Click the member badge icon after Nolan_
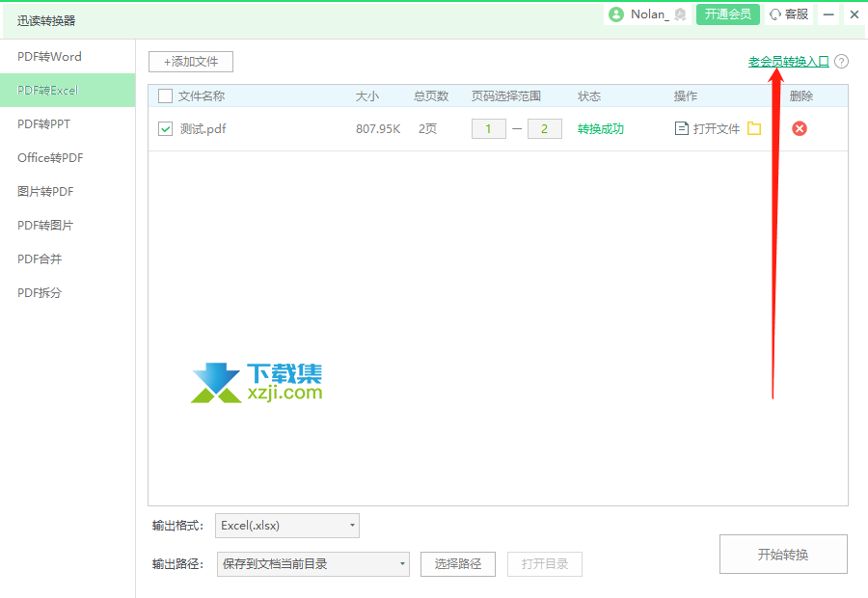Viewport: 868px width, 598px height. 680,15
